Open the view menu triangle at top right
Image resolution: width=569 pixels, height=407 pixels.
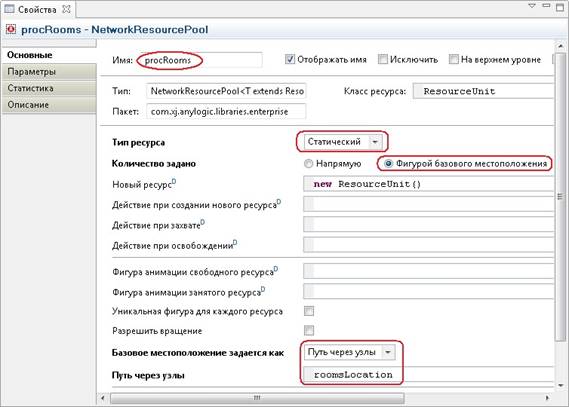point(532,6)
